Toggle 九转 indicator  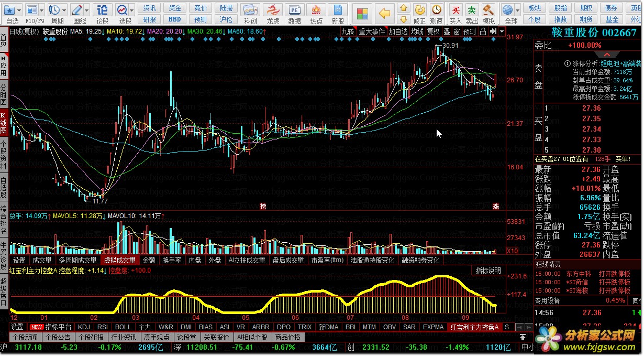pos(348,31)
